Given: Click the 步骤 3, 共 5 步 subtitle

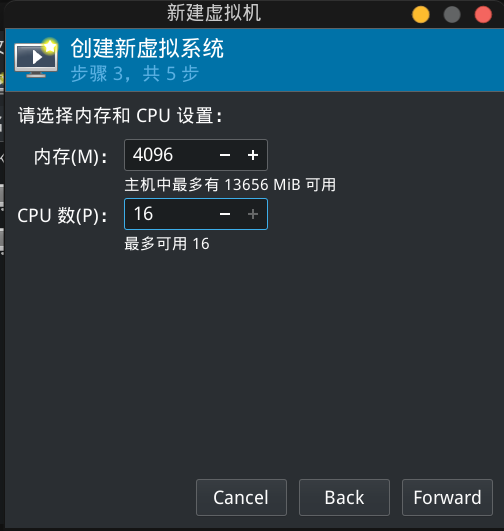Looking at the screenshot, I should click(135, 73).
